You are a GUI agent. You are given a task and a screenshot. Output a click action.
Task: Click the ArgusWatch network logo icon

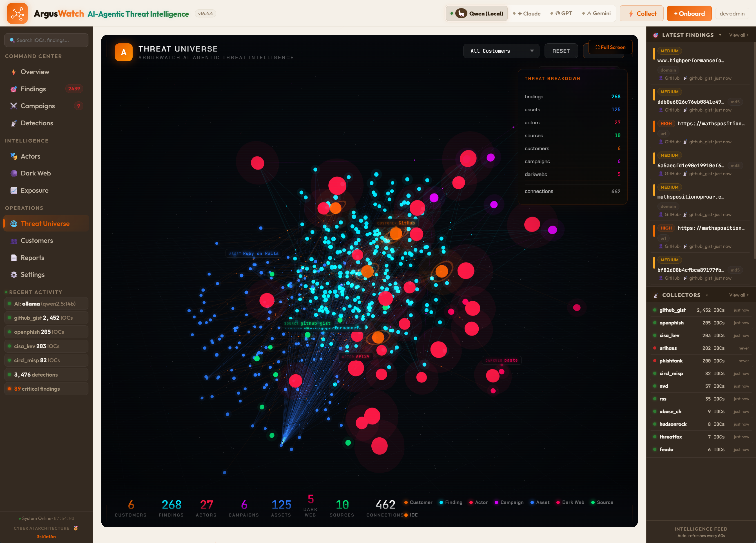17,14
